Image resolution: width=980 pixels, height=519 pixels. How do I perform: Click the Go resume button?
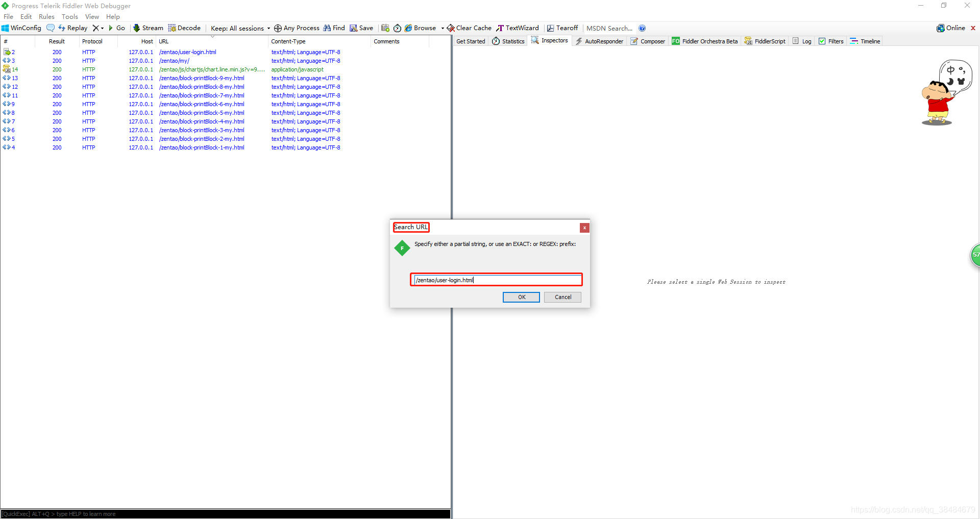click(117, 28)
